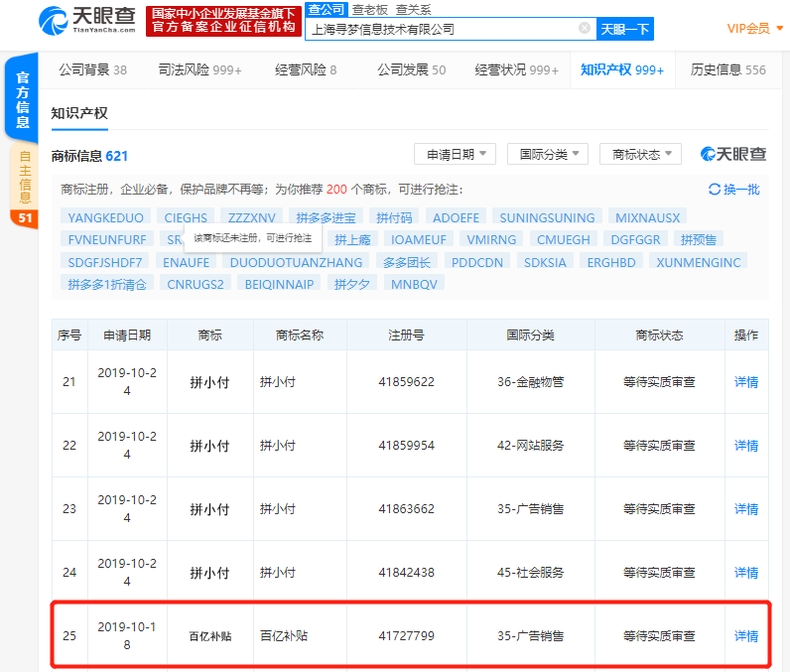Select the YANGKEDUO suggested trademark tag
This screenshot has width=790, height=672.
pos(105,217)
